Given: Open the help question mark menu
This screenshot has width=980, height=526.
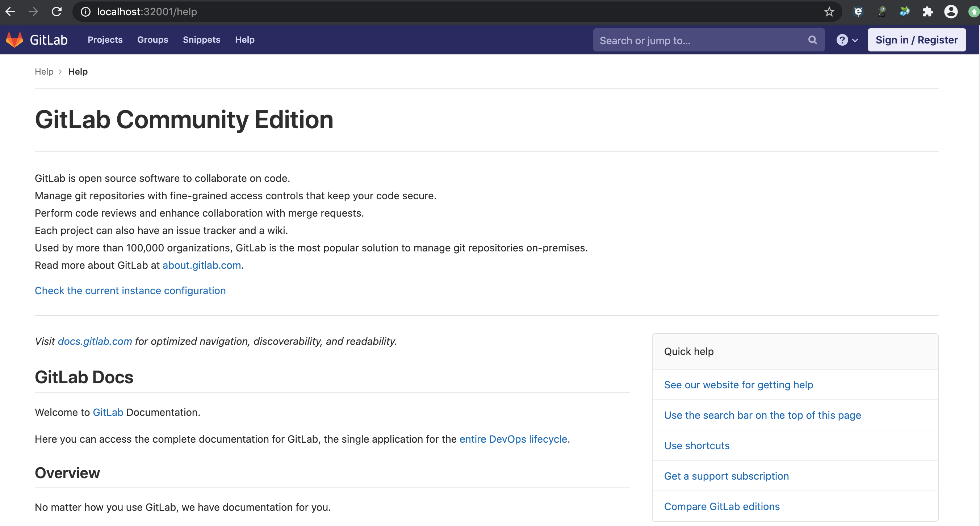Looking at the screenshot, I should coord(843,39).
